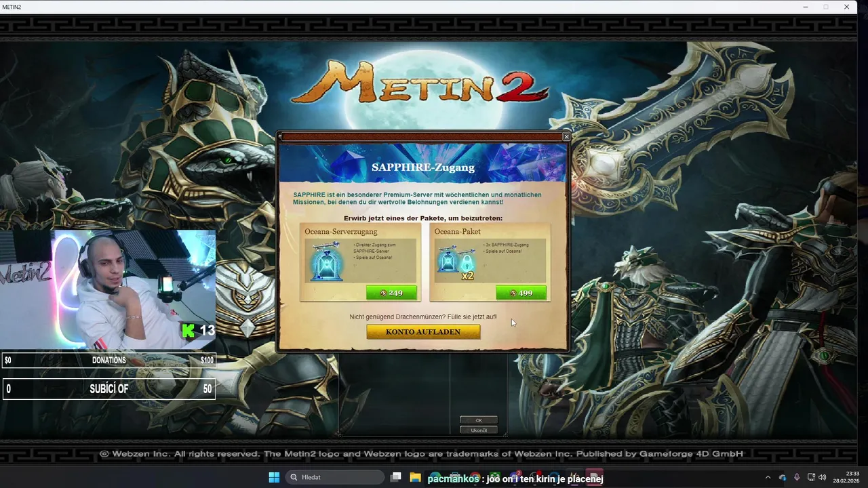The image size is (868, 488).
Task: Close the METIN2 window
Action: pos(846,7)
